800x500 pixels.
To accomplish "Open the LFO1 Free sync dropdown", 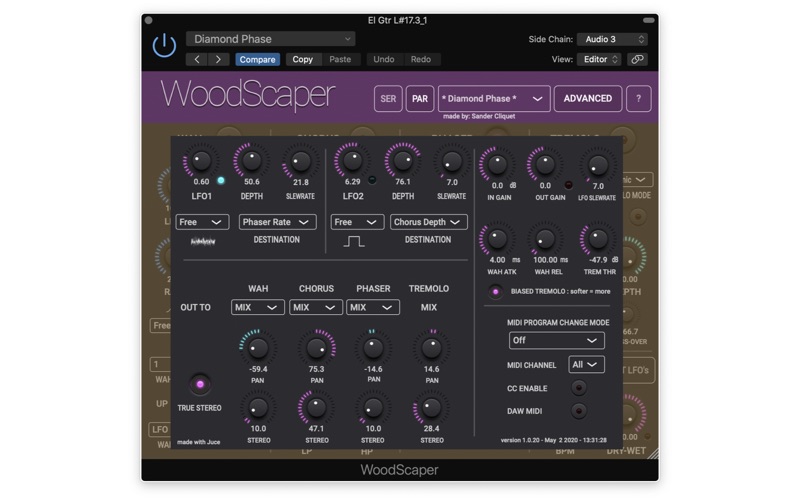I will [202, 222].
